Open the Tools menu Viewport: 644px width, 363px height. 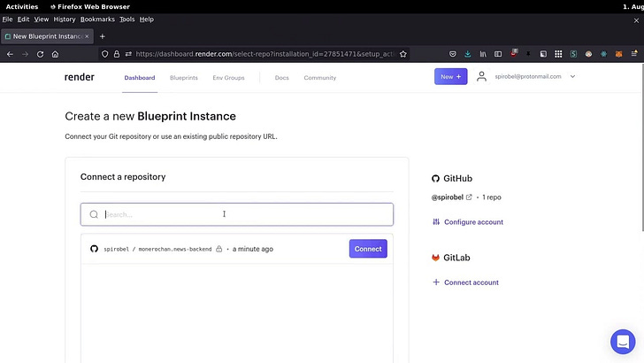[x=126, y=19]
